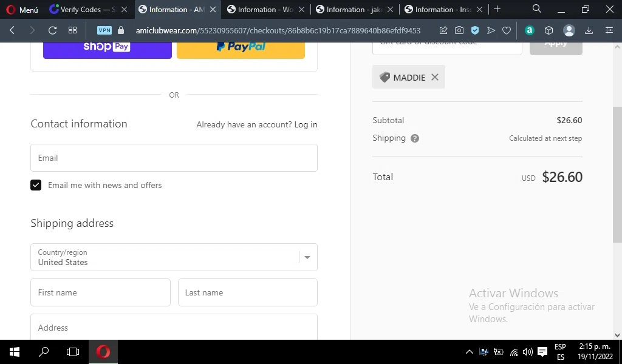Open the browser profile avatar icon
The height and width of the screenshot is (364, 622).
click(x=569, y=30)
